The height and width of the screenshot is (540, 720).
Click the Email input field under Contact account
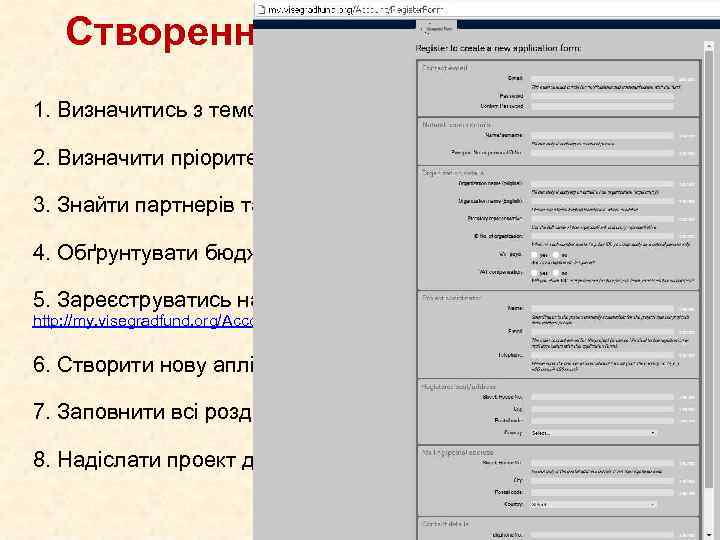tap(602, 79)
